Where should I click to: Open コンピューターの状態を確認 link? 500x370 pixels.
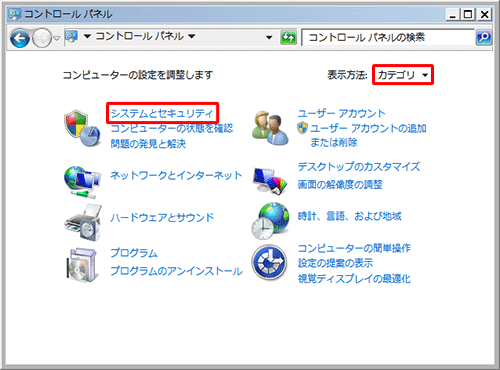click(172, 128)
